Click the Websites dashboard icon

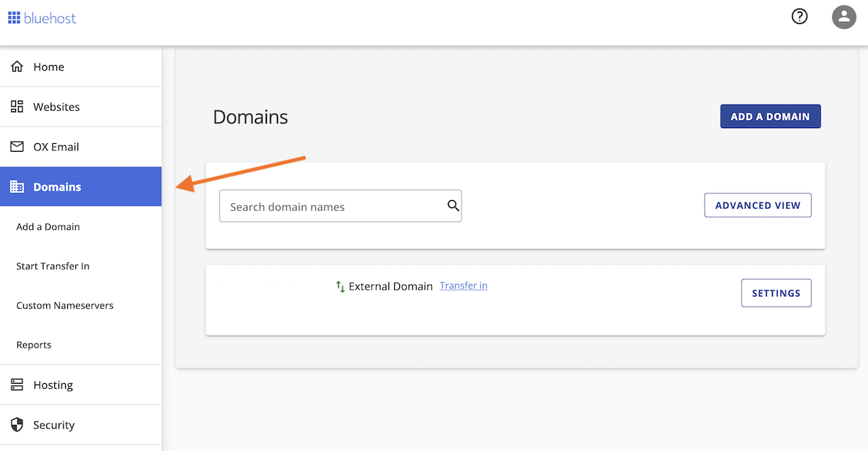(17, 107)
